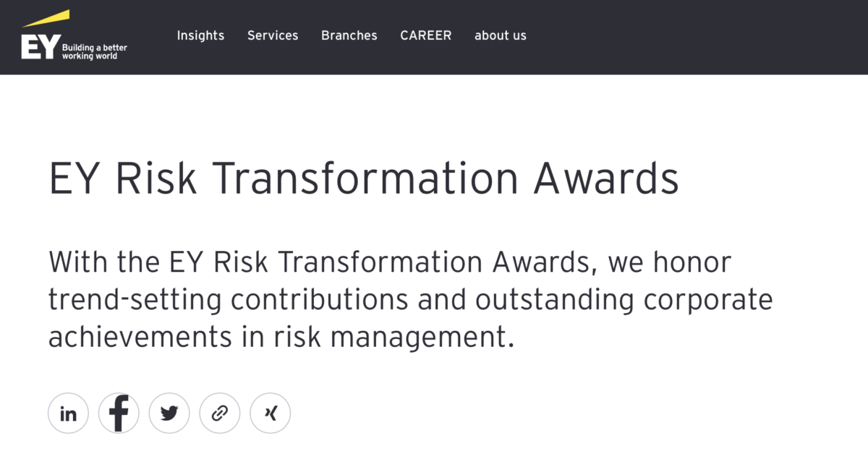The image size is (868, 472).
Task: Open the about us menu
Action: click(x=501, y=35)
